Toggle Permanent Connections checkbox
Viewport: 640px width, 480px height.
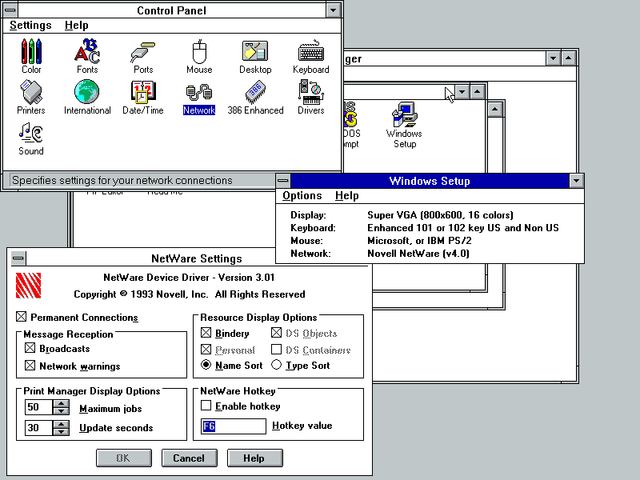click(x=21, y=317)
